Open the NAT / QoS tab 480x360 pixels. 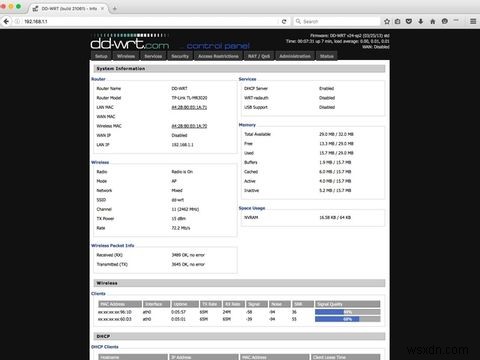(x=259, y=56)
